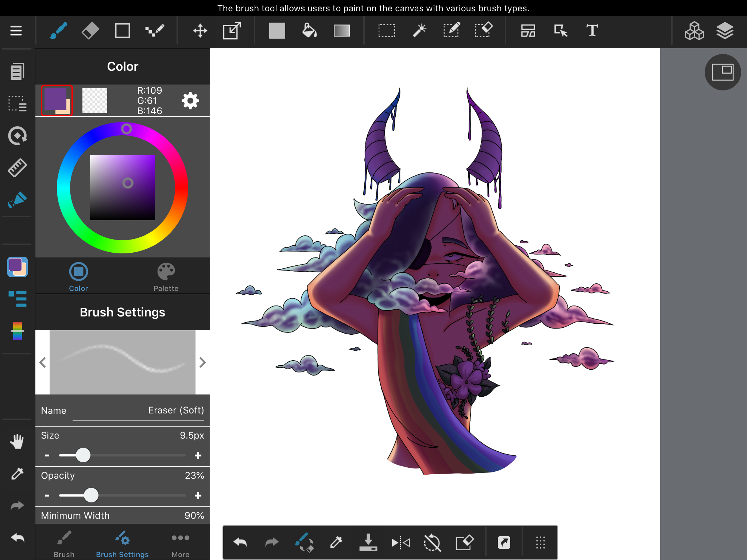Viewport: 747px width, 560px height.
Task: Open the hamburger main menu
Action: tap(16, 31)
